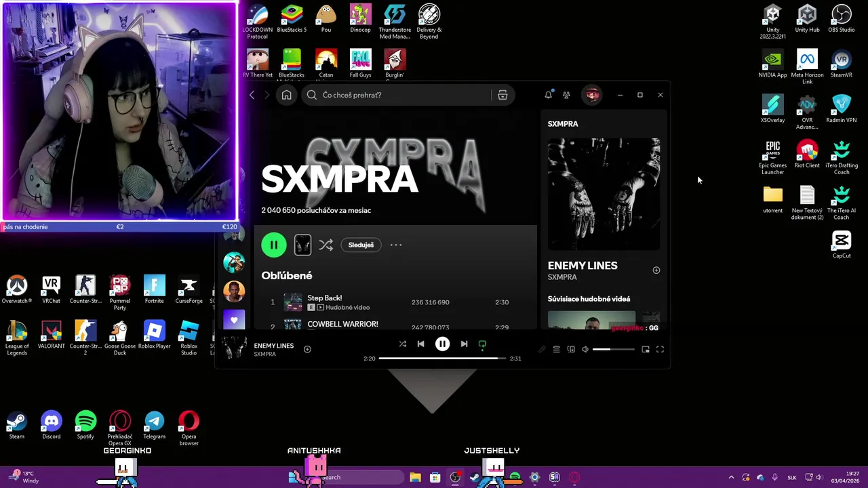Add current song via now-playing plus icon
This screenshot has width=868, height=488.
[307, 350]
